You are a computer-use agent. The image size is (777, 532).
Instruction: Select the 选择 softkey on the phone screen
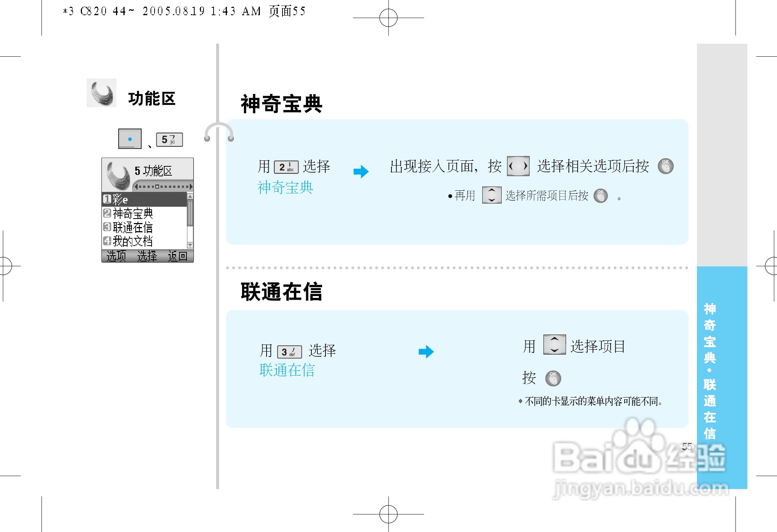[x=147, y=256]
